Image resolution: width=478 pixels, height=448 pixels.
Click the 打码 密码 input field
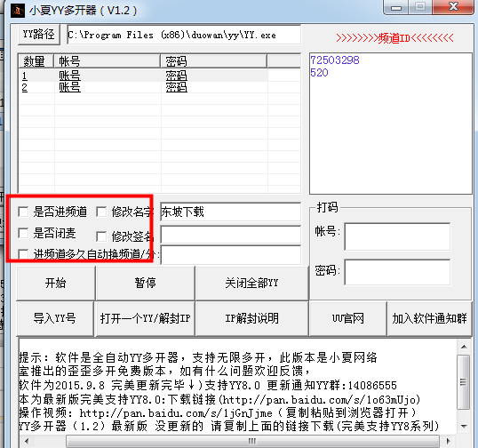[397, 272]
